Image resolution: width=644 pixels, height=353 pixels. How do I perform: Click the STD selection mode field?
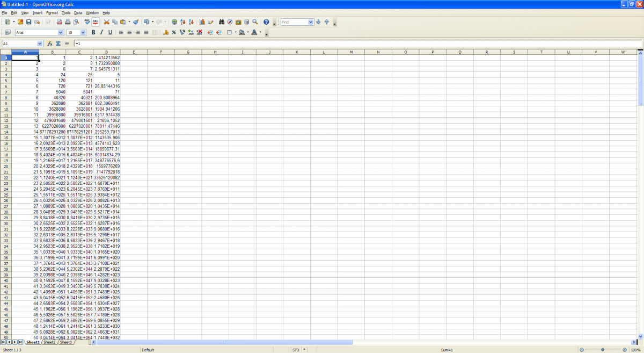(296, 350)
